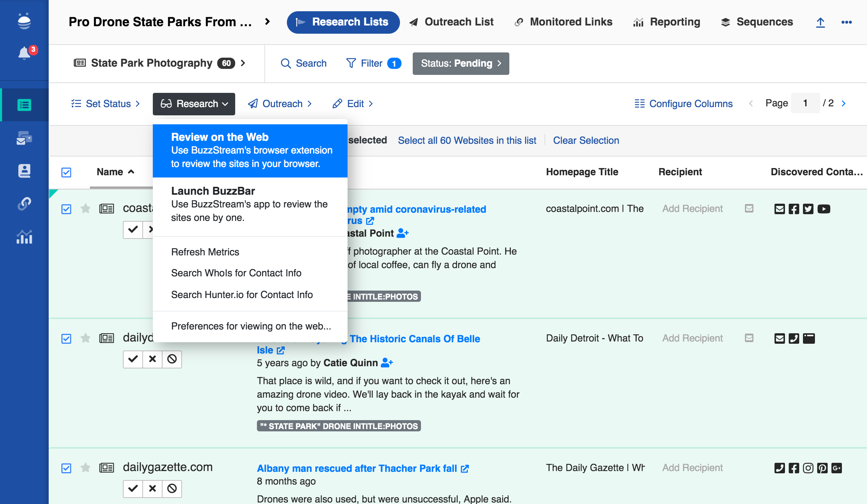The image size is (867, 504).
Task: Open Configure Columns
Action: point(683,104)
